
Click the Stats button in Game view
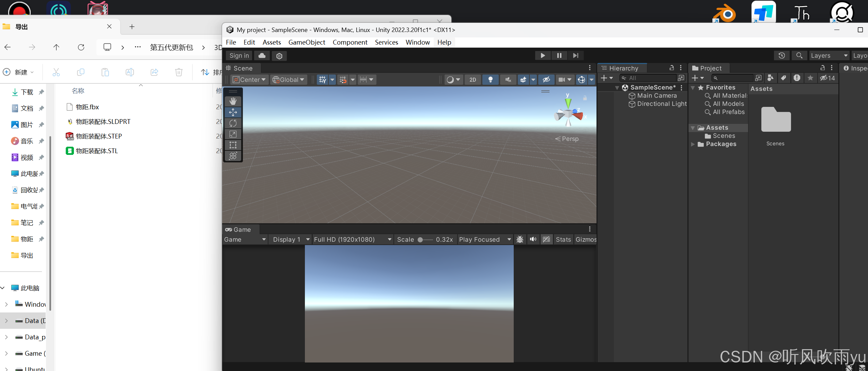tap(563, 239)
